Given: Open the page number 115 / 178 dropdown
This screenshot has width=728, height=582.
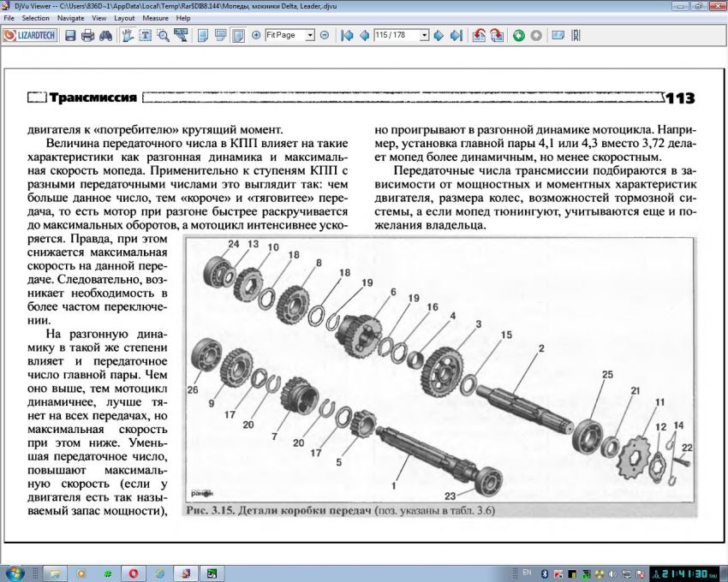Looking at the screenshot, I should pos(424,36).
